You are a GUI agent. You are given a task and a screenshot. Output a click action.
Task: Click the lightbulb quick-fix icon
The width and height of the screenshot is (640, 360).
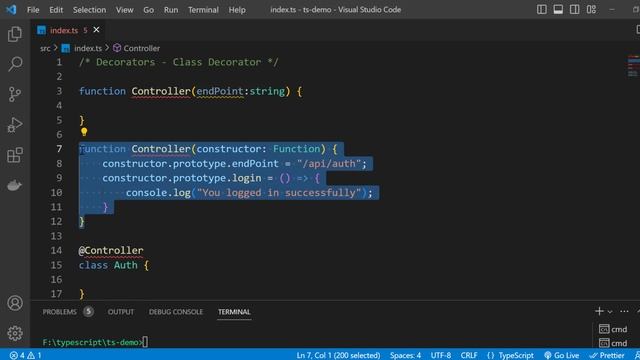[84, 132]
